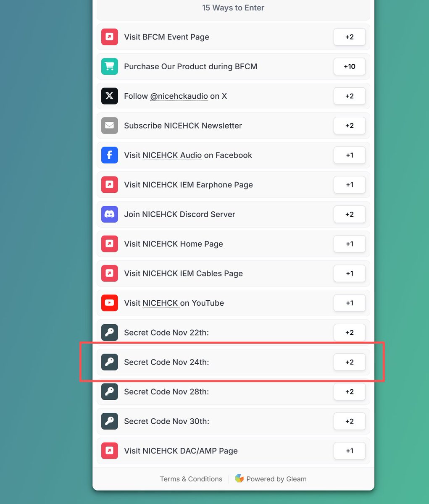The width and height of the screenshot is (429, 504).
Task: Click +2 button for Secret Code Nov 28th
Action: [x=350, y=391]
